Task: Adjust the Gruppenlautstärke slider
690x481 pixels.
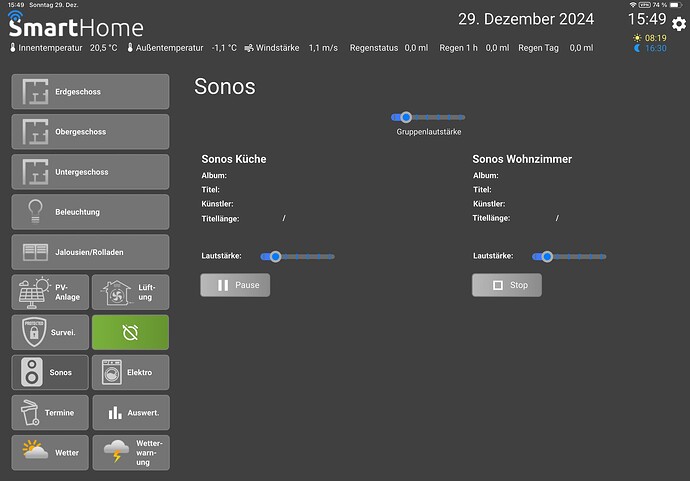Action: click(428, 117)
